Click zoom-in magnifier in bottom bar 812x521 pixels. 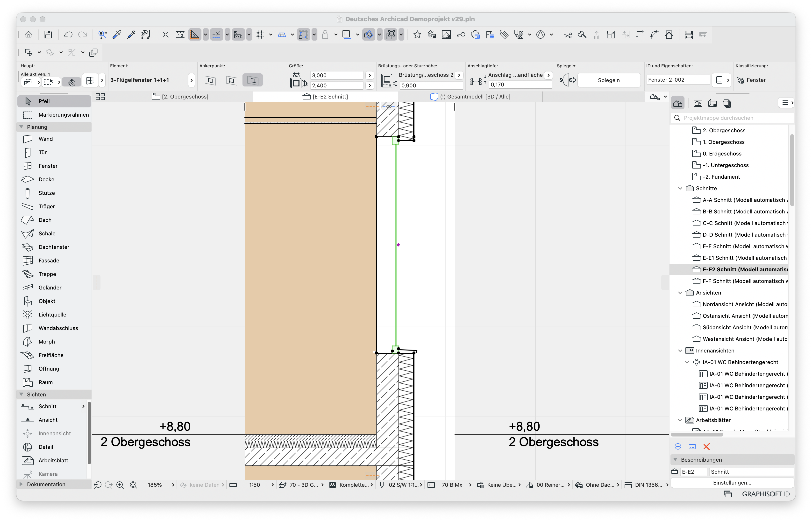tap(120, 485)
